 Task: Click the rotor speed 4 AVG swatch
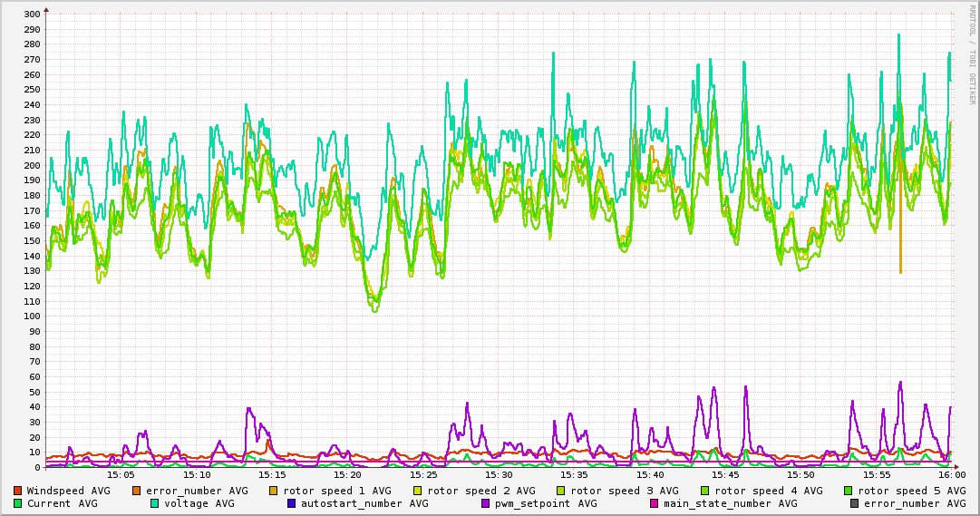pos(704,491)
